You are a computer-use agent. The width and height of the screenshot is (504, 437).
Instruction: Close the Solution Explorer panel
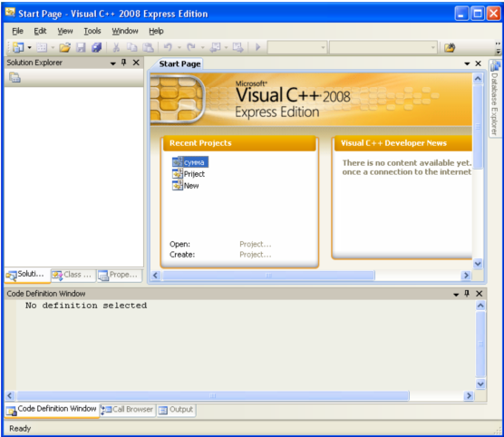(x=136, y=63)
